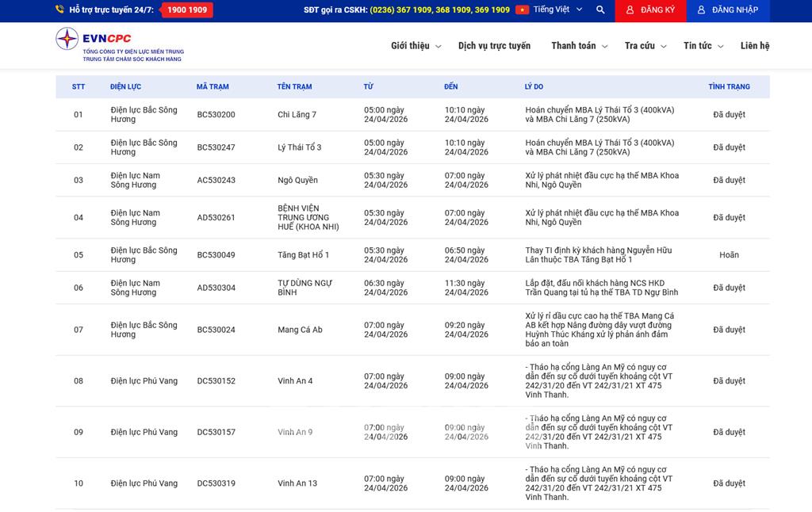Click the TÌNH TRẠNG column header
The width and height of the screenshot is (812, 512).
729,87
